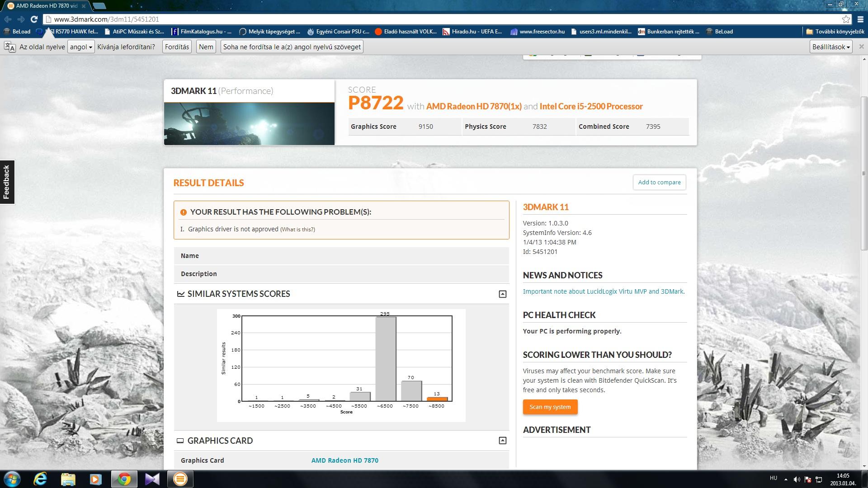Launch Internet Explorer from the taskbar
The height and width of the screenshot is (488, 868).
click(40, 479)
